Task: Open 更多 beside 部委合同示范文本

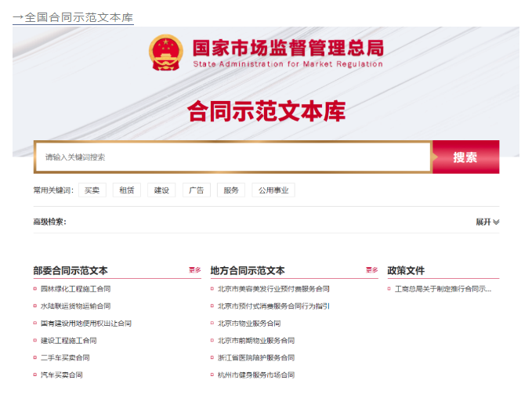Action: tap(195, 270)
